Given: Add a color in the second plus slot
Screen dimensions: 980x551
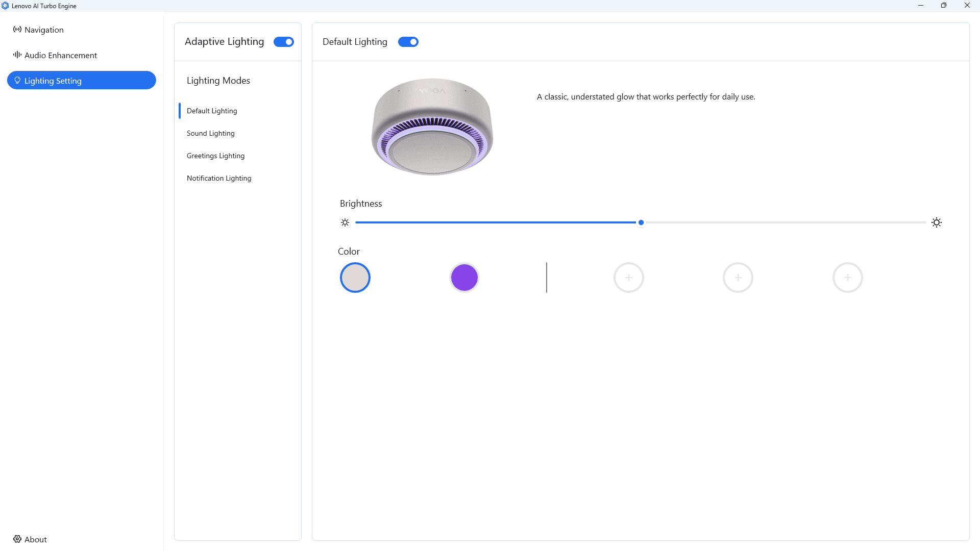Looking at the screenshot, I should pyautogui.click(x=738, y=278).
